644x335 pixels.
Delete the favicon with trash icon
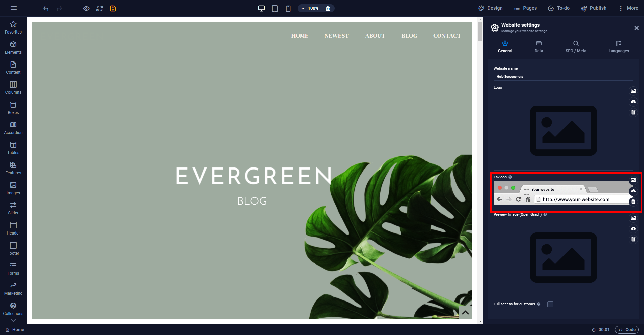pos(633,201)
